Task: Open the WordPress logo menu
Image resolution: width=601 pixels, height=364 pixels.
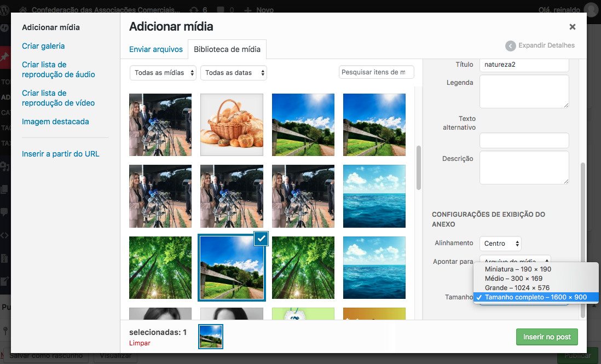Action: (x=4, y=10)
